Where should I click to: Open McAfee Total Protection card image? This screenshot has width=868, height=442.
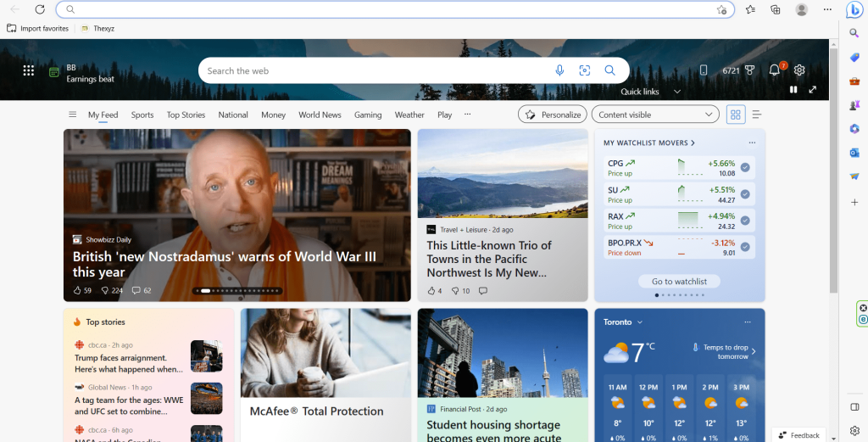pos(325,353)
